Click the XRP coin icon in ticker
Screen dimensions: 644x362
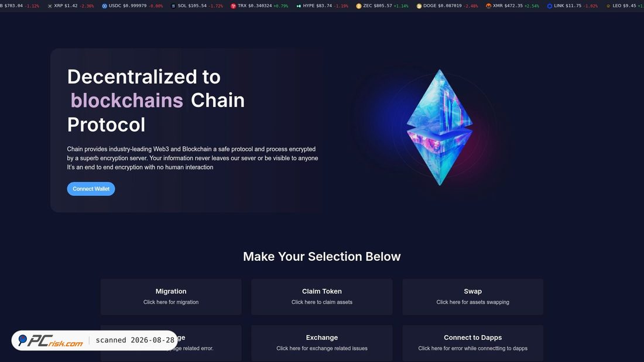[50, 6]
